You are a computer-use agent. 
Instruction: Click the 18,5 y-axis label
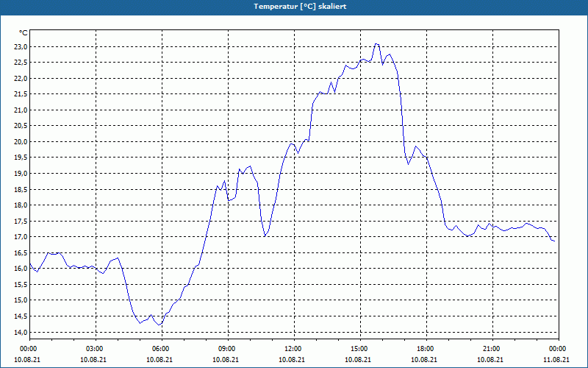[x=21, y=189]
